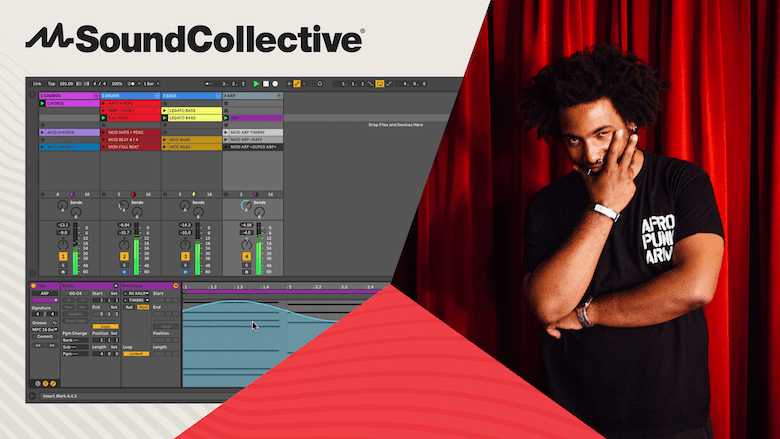The height and width of the screenshot is (439, 780).
Task: Toggle the Notes Loop button
Action: (105, 326)
